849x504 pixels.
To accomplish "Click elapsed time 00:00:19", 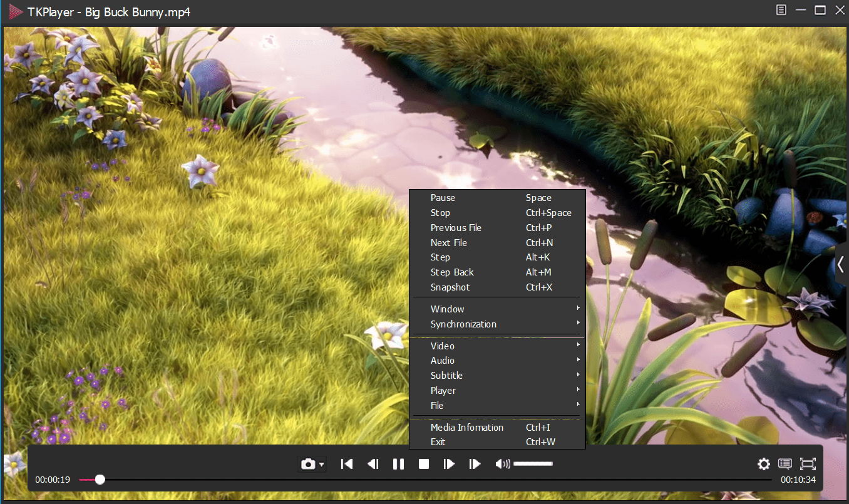I will click(x=53, y=480).
